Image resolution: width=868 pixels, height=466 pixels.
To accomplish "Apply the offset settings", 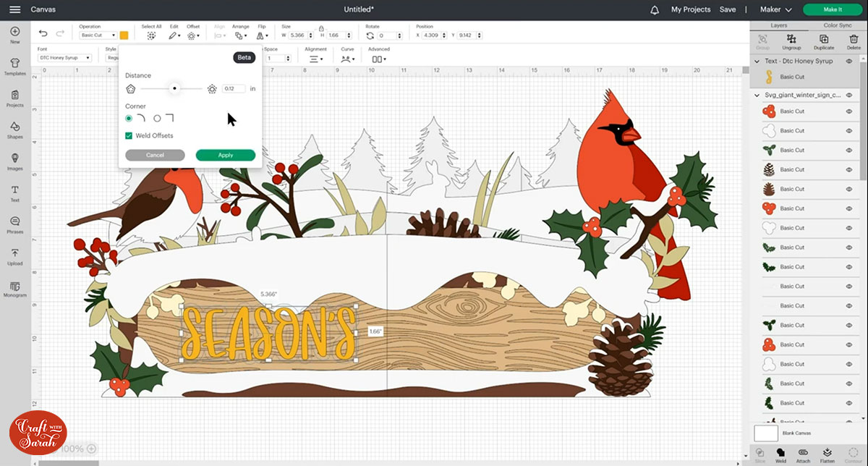I will pyautogui.click(x=225, y=155).
